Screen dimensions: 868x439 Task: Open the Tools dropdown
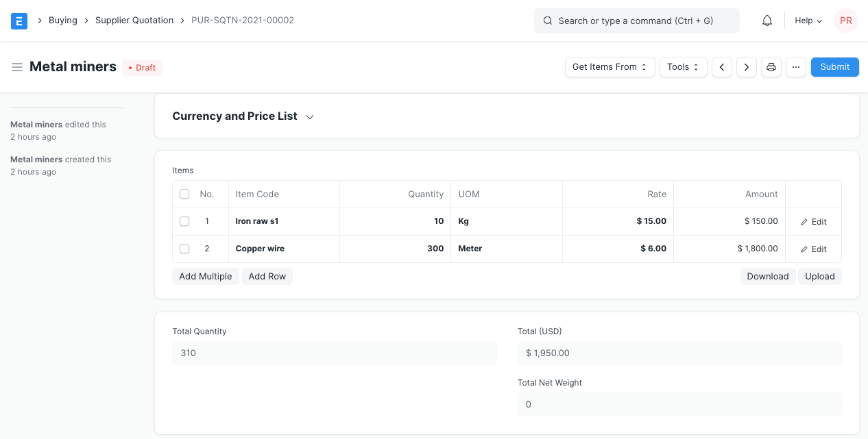pyautogui.click(x=683, y=67)
